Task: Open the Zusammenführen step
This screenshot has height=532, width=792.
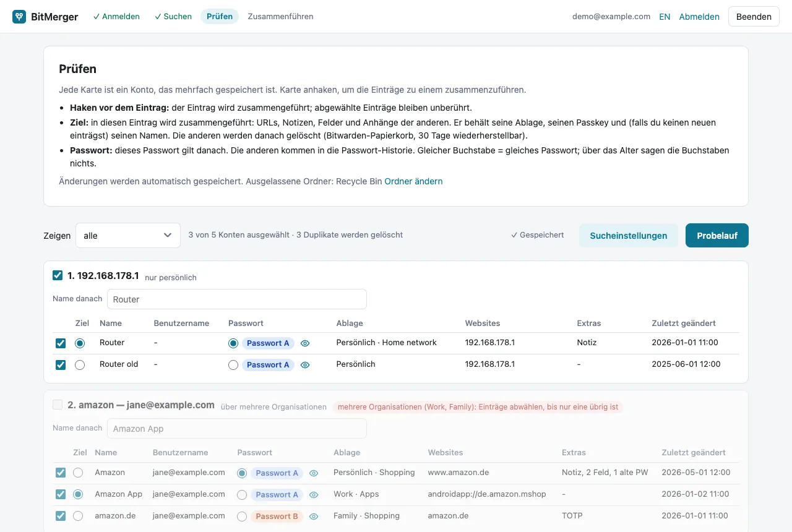Action: point(280,17)
